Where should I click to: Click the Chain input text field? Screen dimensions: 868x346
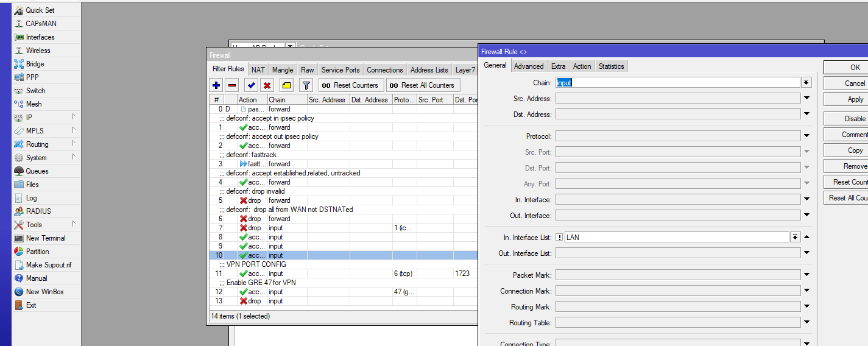pos(676,82)
